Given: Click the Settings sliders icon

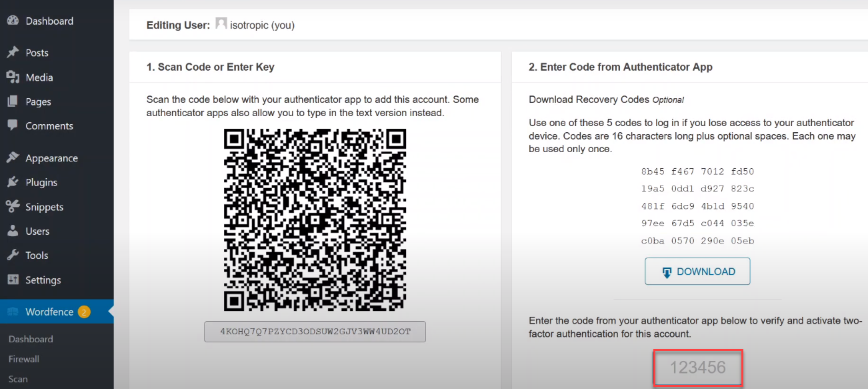Looking at the screenshot, I should (12, 280).
